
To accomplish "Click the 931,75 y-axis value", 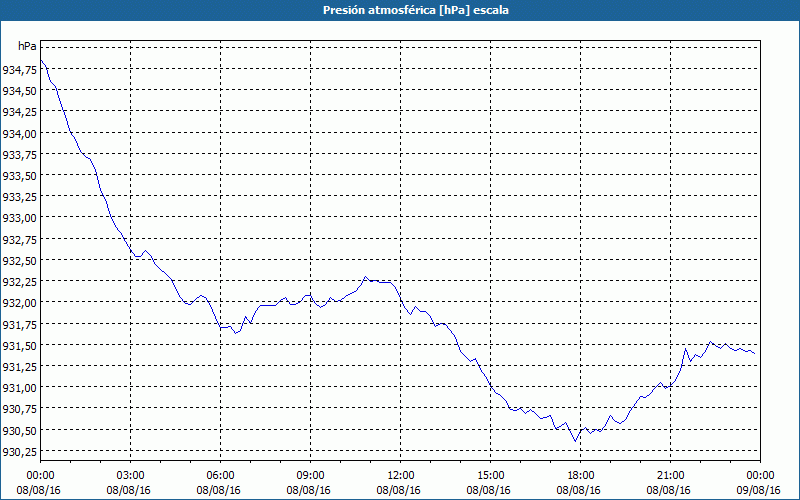I will pyautogui.click(x=20, y=324).
